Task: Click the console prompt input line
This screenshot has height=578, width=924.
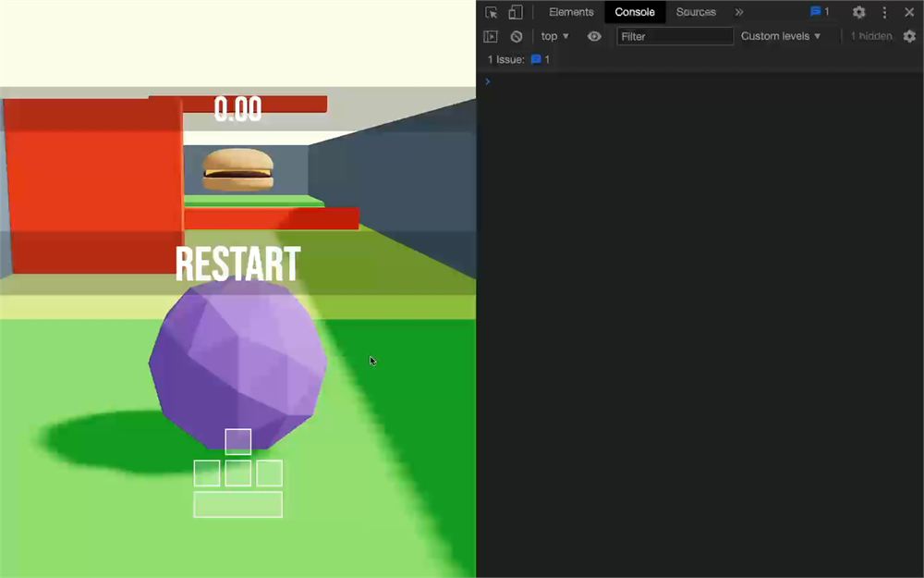Action: [700, 81]
